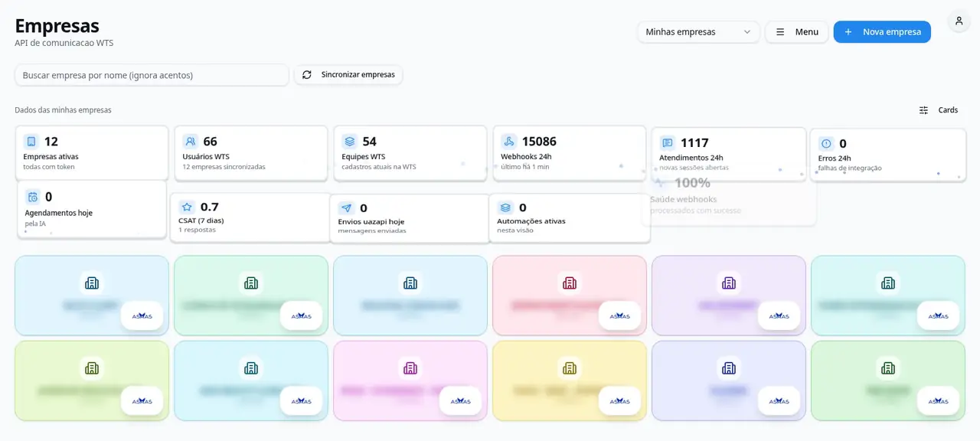Click 'Dados das minhas empresas' label
This screenshot has height=441, width=980.
click(63, 110)
